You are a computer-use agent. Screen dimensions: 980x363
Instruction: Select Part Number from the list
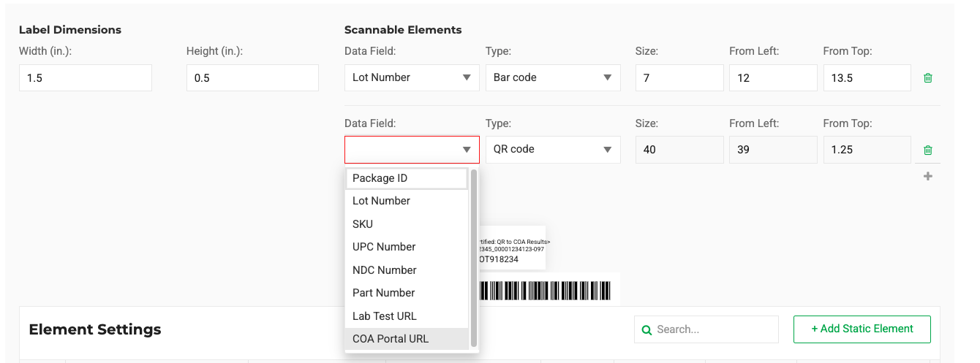pos(407,293)
